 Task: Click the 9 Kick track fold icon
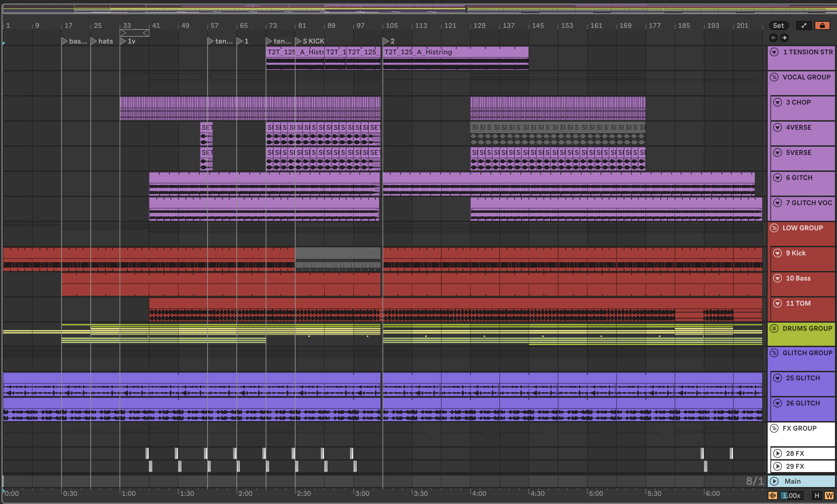778,253
